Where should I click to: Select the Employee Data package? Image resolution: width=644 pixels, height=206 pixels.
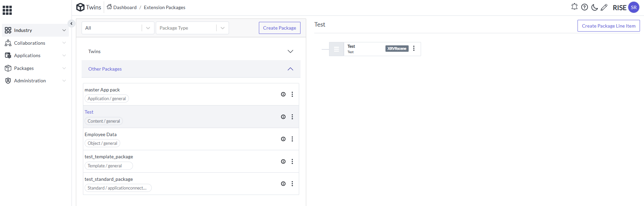point(191,139)
